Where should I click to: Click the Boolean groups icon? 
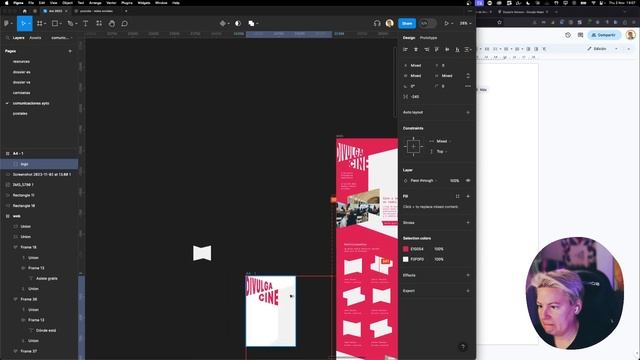[x=251, y=24]
